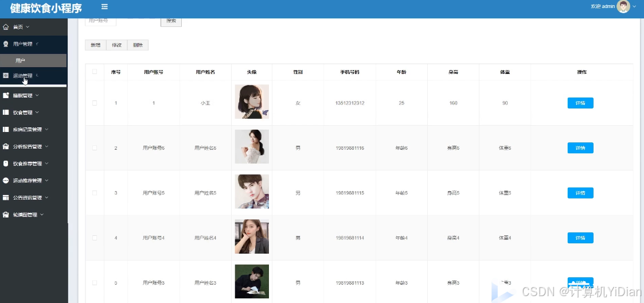Open the avatar image for 用户姓名4
Image resolution: width=644 pixels, height=303 pixels.
pos(252,236)
